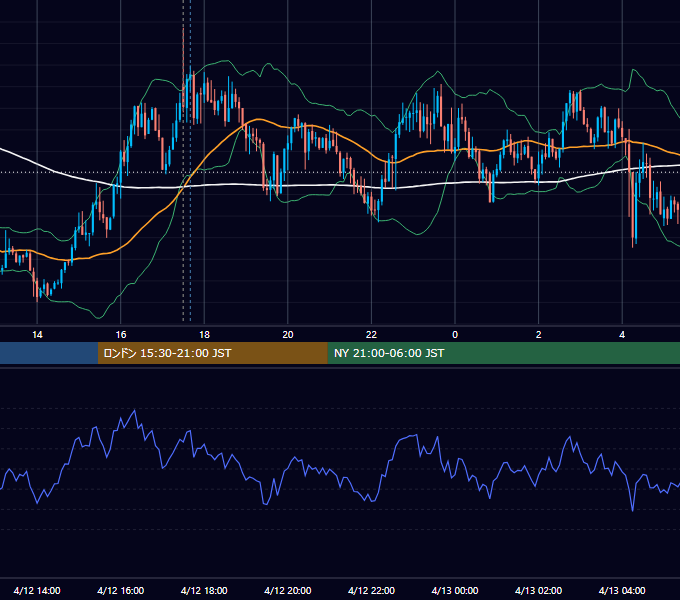Screen dimensions: 680x600
Task: Click hour label 2 on the chart axis
Action: pos(539,335)
